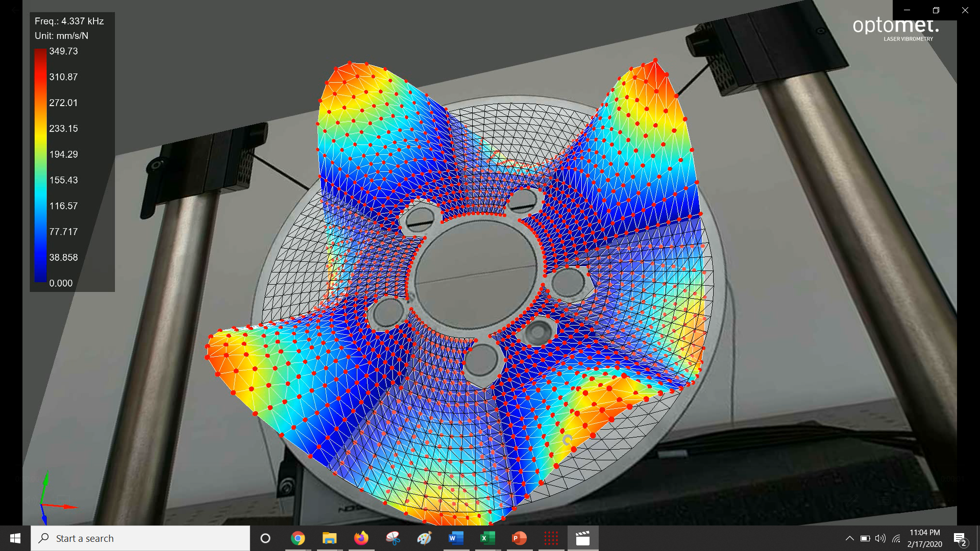Launch Firefox from the taskbar
Image resolution: width=980 pixels, height=551 pixels.
pos(361,538)
